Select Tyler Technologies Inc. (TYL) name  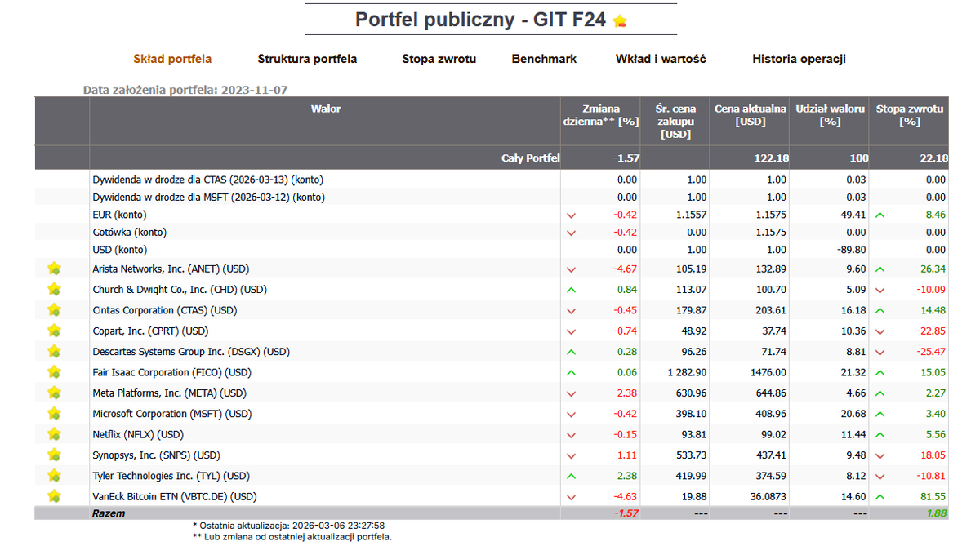point(171,476)
